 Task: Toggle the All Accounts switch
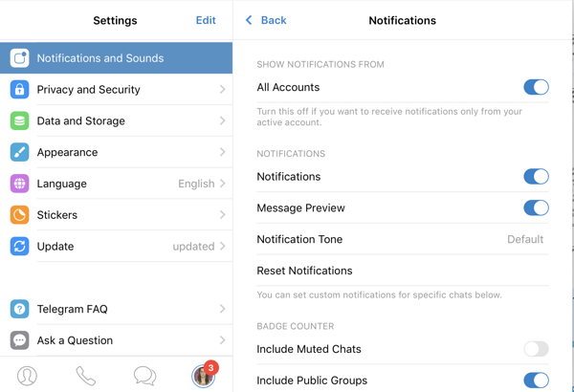coord(536,87)
